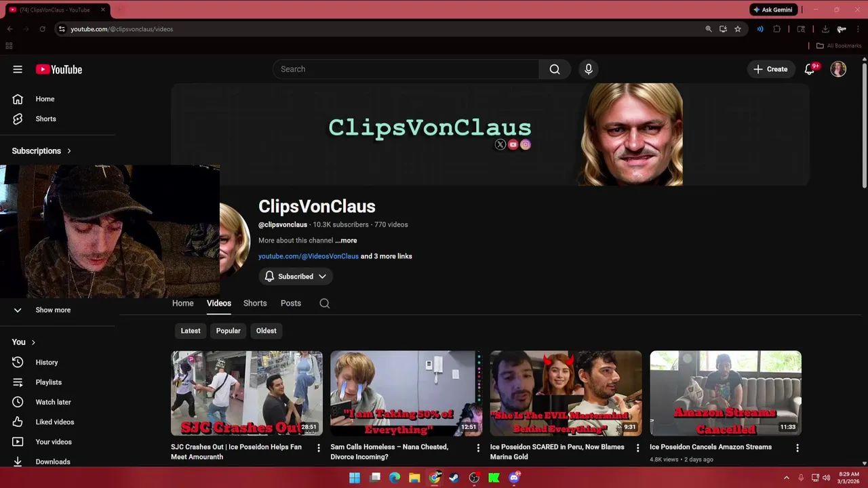Close the ClipsVonClaus browser tab
This screenshot has height=488, width=868.
coord(103,9)
